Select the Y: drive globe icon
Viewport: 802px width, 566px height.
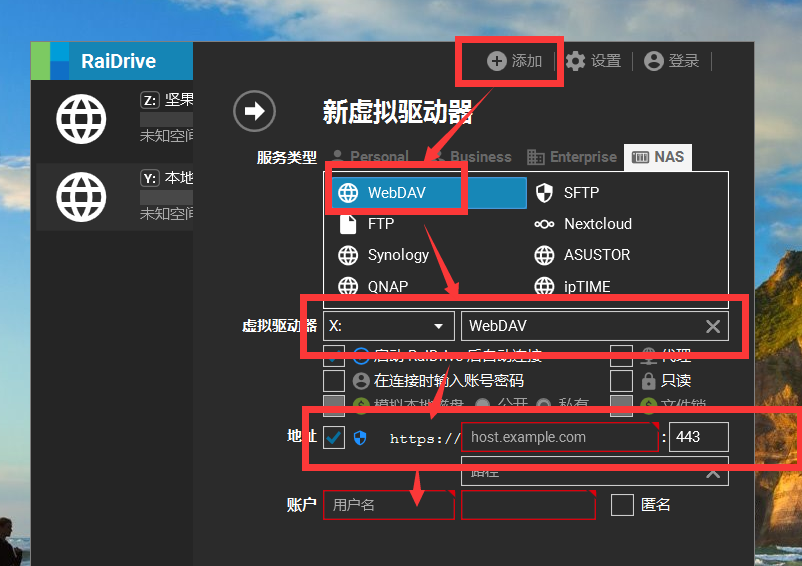tap(81, 197)
